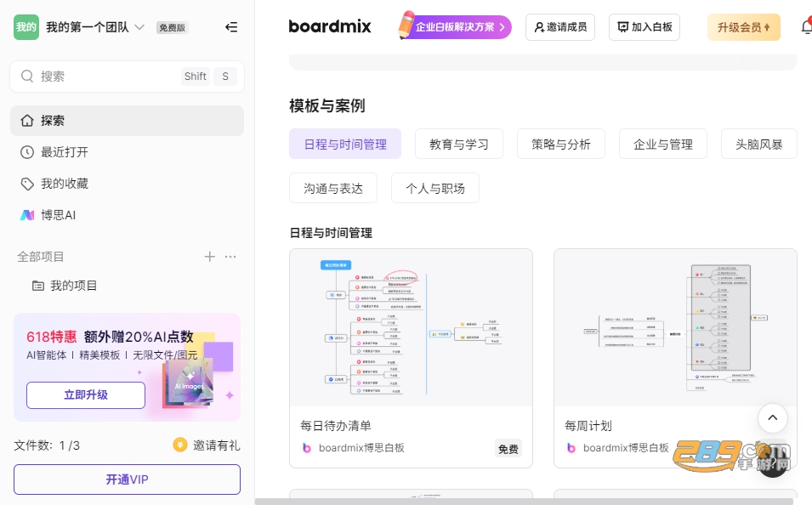Screen dimensions: 812x505
Task: Focus the 搜索 search field
Action: click(127, 77)
